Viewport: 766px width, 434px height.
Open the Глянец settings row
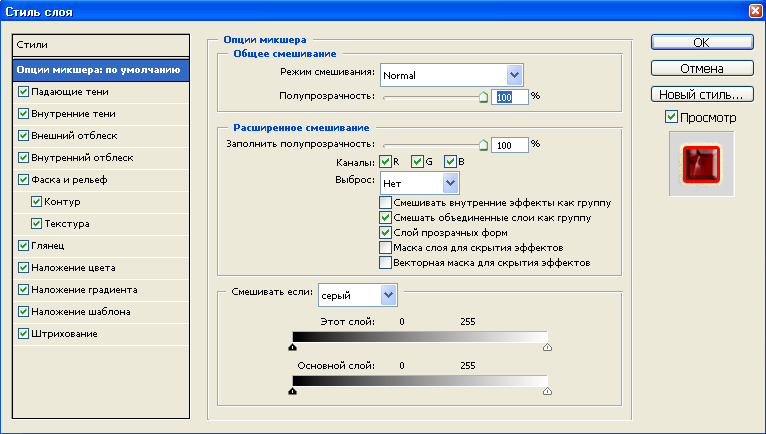101,246
